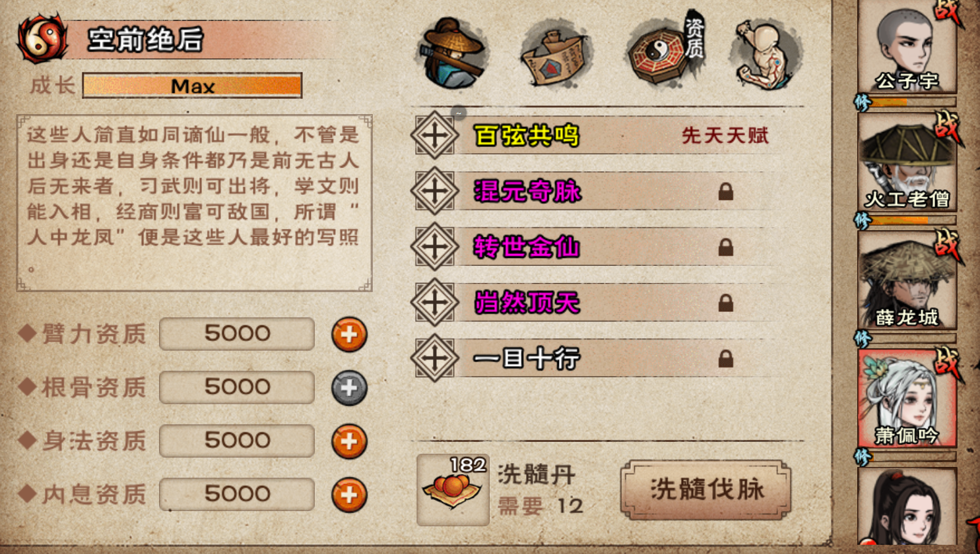This screenshot has height=554, width=980.
Task: Toggle the lock on 岿然顶天 talent
Action: click(726, 303)
